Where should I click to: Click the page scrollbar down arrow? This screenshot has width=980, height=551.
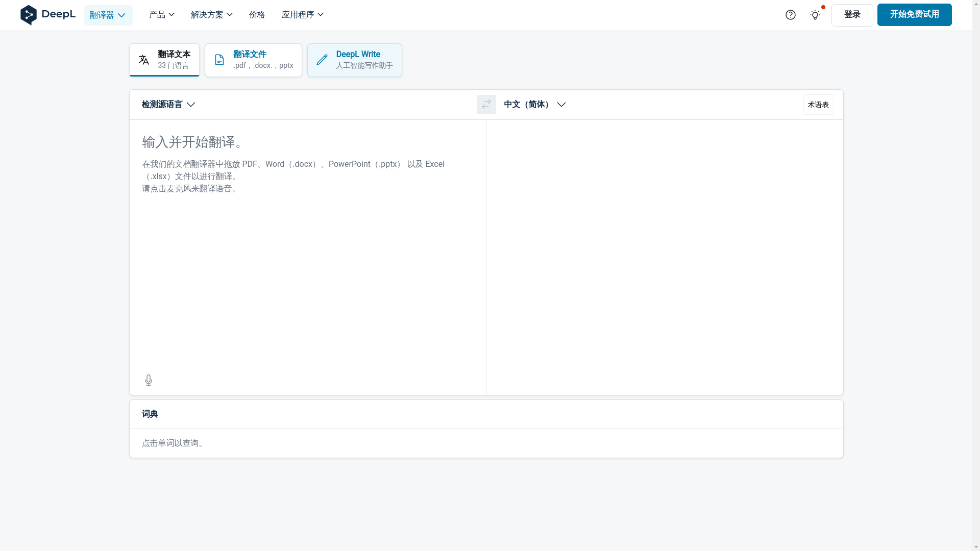pos(976,547)
